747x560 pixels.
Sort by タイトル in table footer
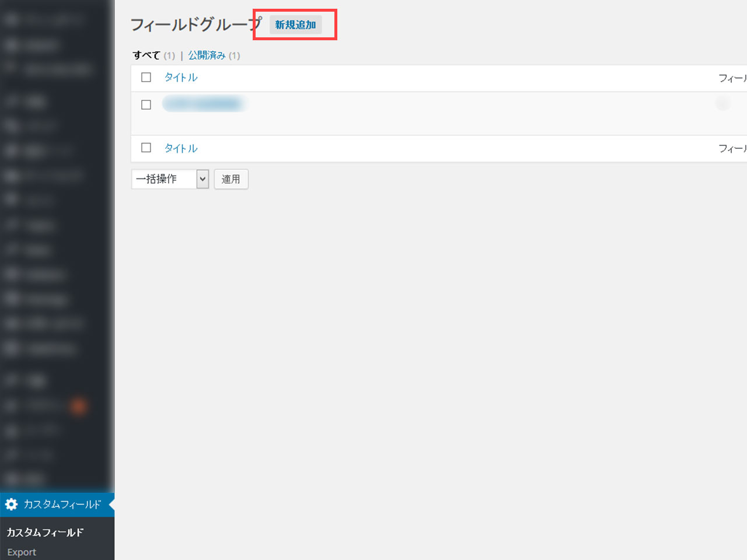[181, 148]
